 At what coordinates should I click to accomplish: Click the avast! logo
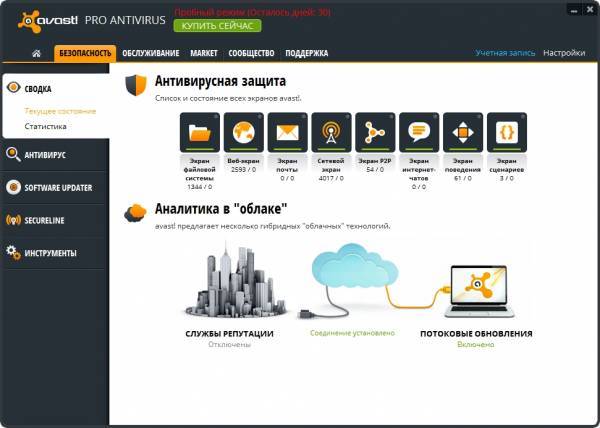point(48,21)
